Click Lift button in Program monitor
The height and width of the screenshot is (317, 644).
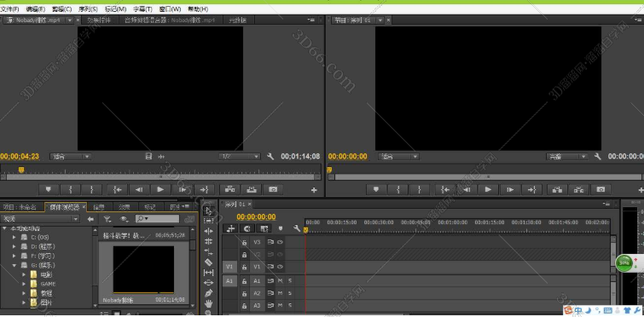pyautogui.click(x=557, y=189)
